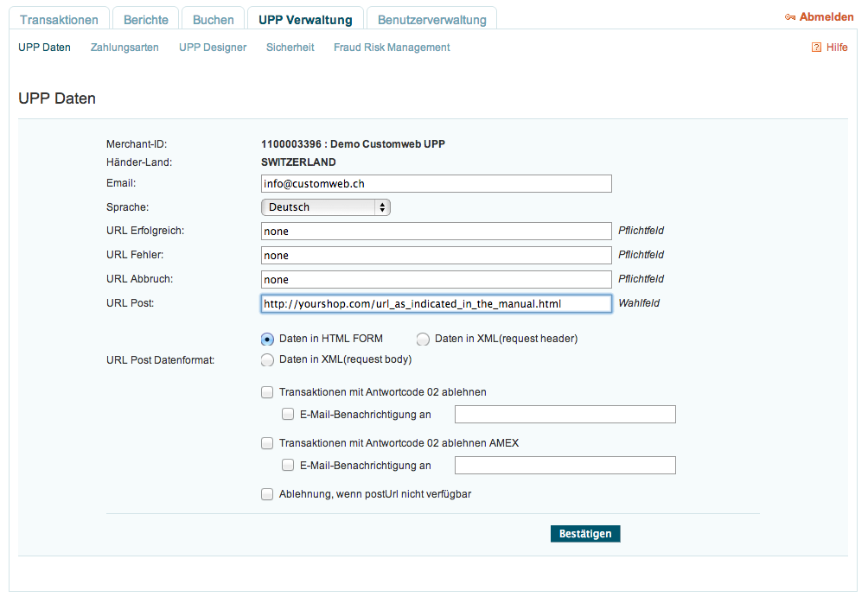The height and width of the screenshot is (597, 868).
Task: Choose Daten in XML(request body) radio
Action: tap(268, 360)
